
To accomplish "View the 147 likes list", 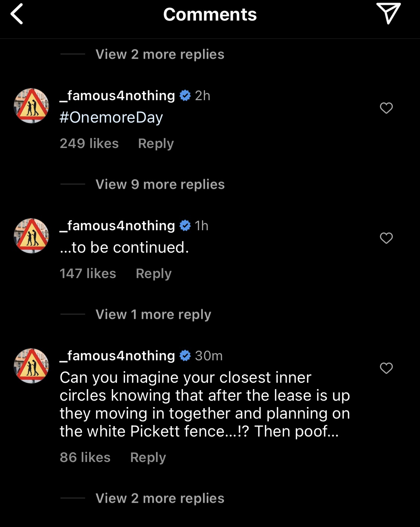I will 88,274.
